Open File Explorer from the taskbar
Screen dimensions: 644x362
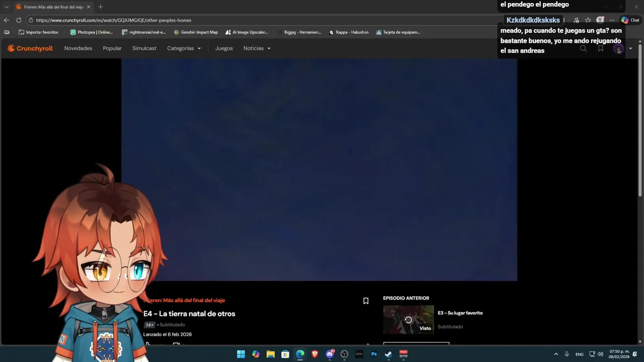[270, 354]
